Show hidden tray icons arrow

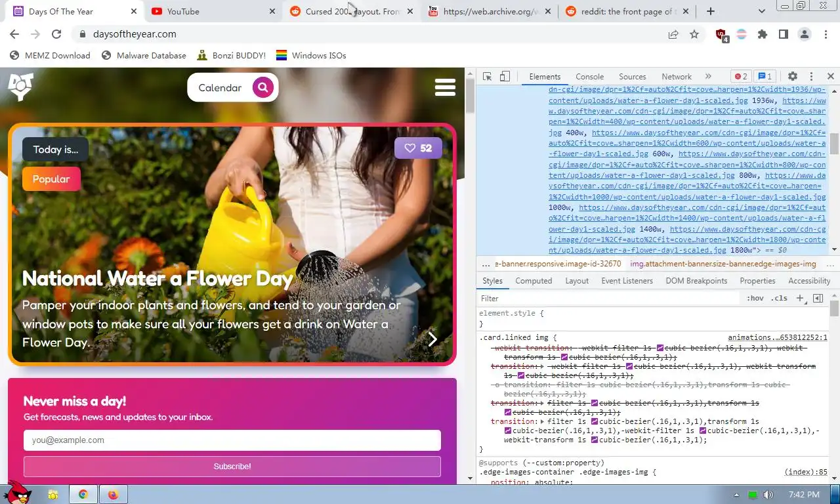click(x=736, y=494)
